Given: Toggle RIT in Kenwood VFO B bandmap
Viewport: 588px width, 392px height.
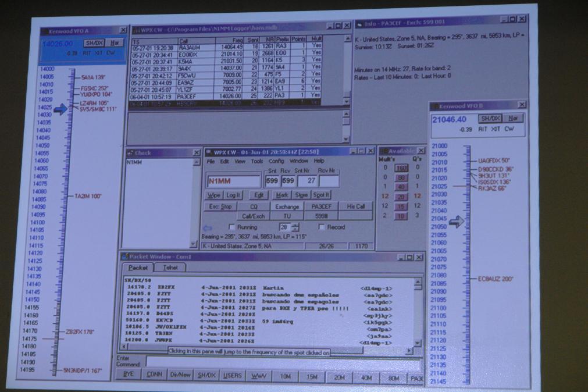Looking at the screenshot, I should coord(483,129).
